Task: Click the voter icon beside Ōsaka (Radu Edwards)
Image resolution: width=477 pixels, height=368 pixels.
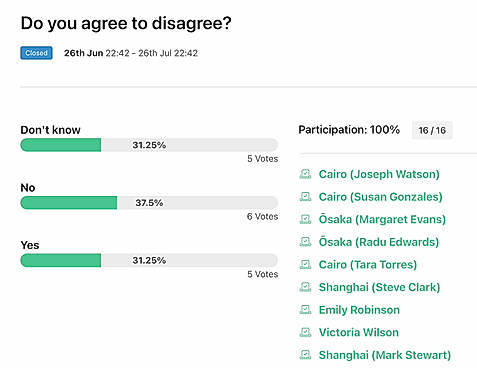Action: click(305, 242)
